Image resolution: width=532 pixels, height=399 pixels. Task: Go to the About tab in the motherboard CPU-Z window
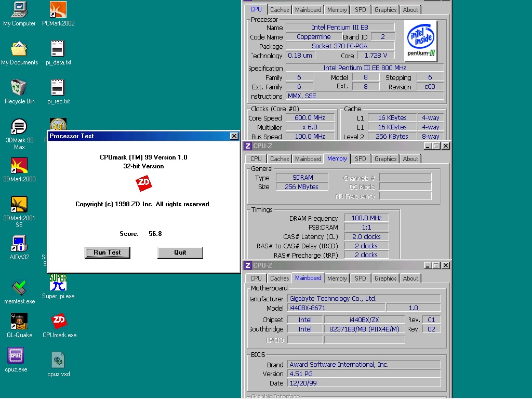(x=410, y=278)
